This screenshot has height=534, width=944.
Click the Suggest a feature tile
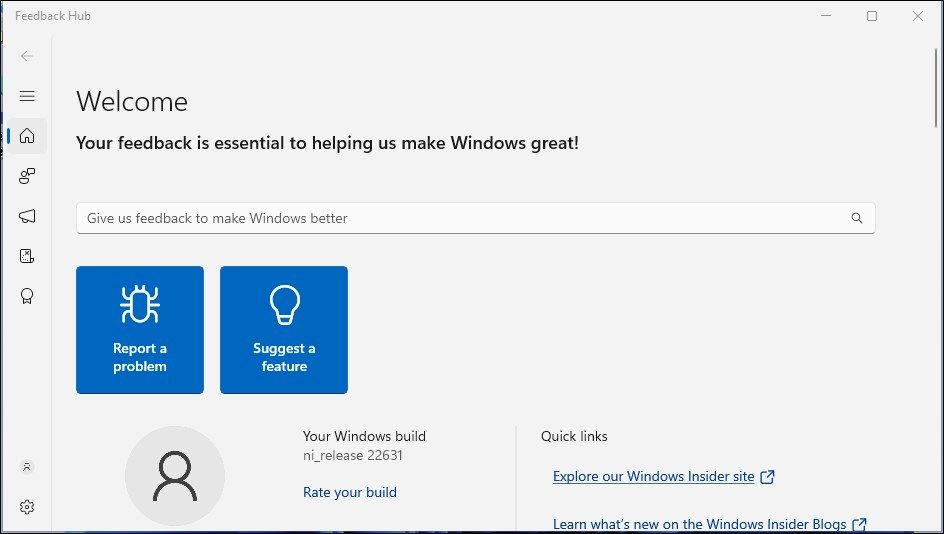(x=284, y=330)
